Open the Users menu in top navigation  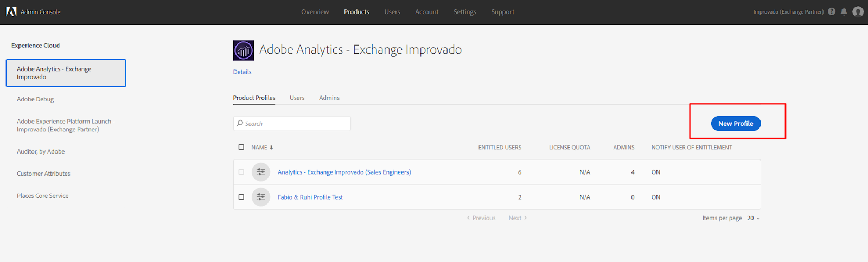(392, 12)
